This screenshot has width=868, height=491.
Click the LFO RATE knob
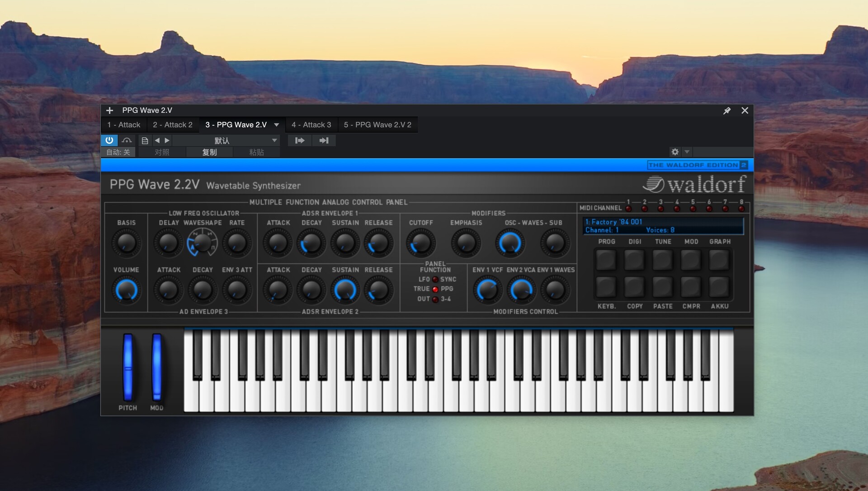[236, 243]
